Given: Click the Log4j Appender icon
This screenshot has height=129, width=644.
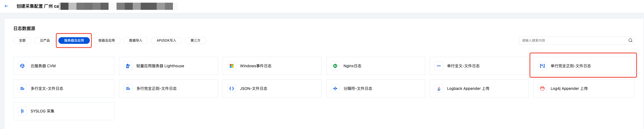Looking at the screenshot, I should coord(542,88).
